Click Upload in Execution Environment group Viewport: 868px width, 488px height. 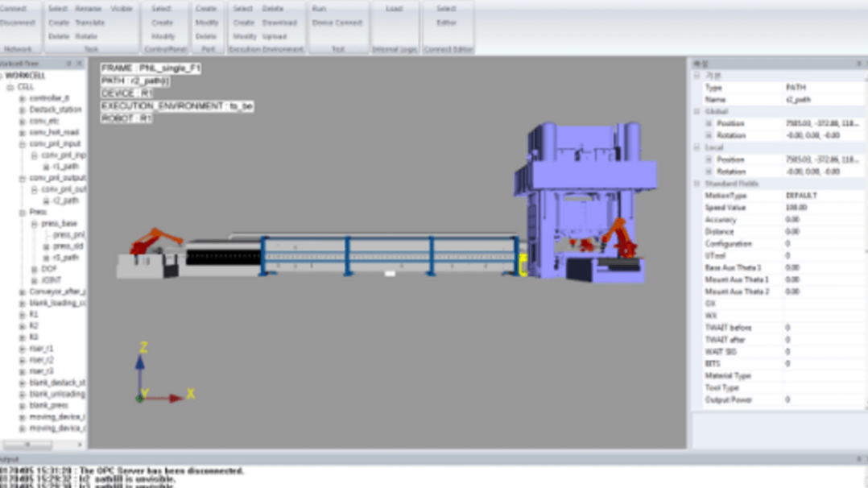pyautogui.click(x=275, y=36)
